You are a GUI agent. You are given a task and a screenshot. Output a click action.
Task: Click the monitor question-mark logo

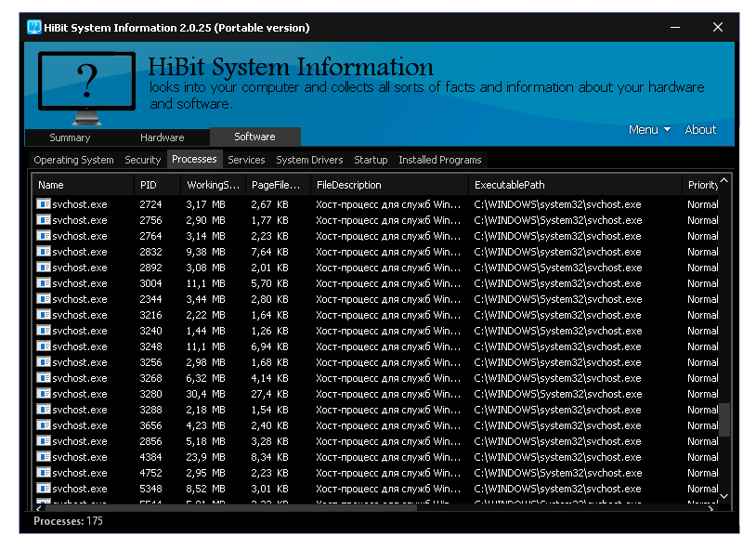[x=86, y=88]
